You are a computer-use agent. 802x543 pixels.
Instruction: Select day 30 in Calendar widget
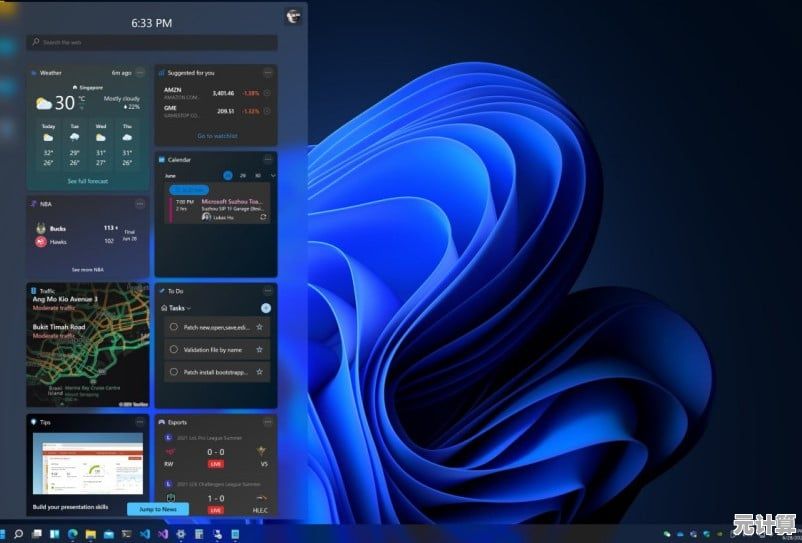[258, 175]
